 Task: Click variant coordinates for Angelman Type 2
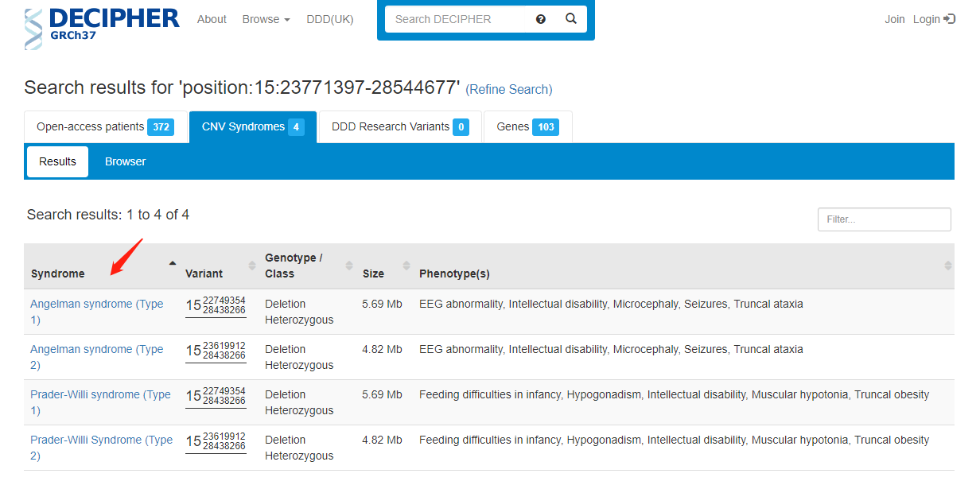click(x=216, y=351)
